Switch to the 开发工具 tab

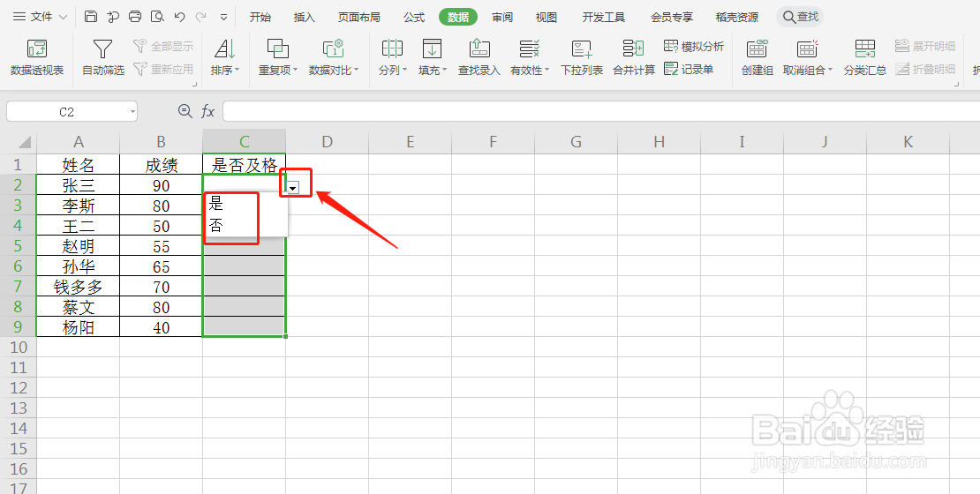point(603,17)
